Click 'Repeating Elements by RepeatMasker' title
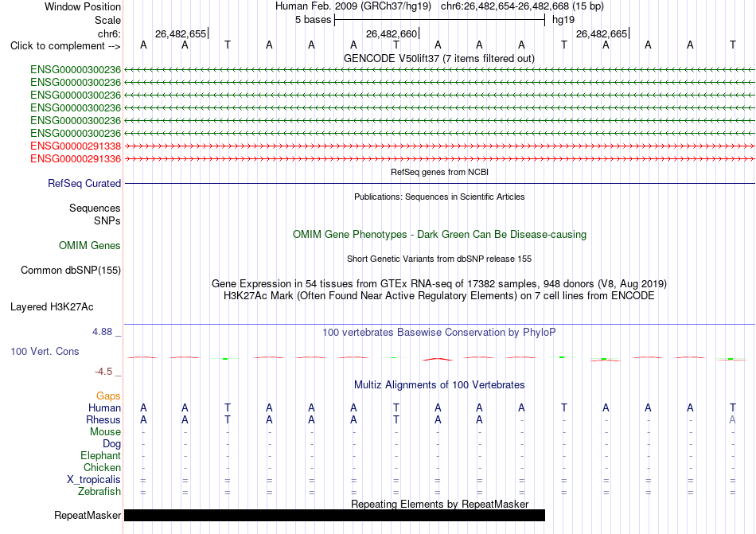Screen dimensions: 756x534 click(440, 504)
